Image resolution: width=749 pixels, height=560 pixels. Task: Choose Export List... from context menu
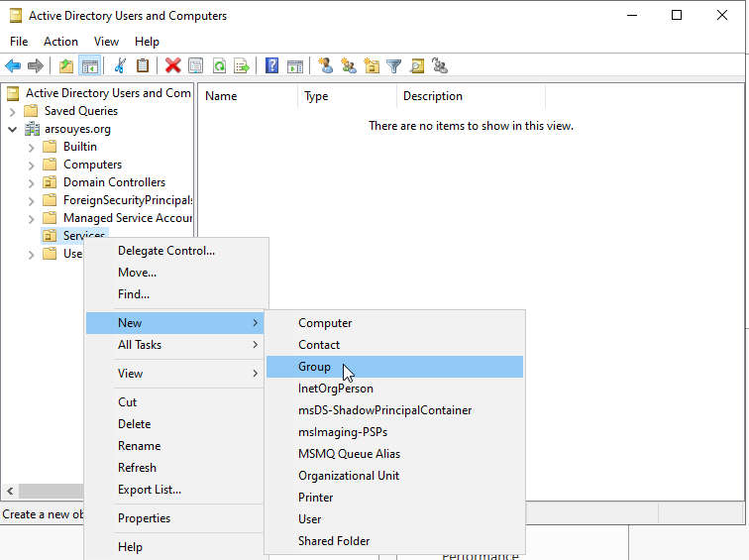point(174,490)
